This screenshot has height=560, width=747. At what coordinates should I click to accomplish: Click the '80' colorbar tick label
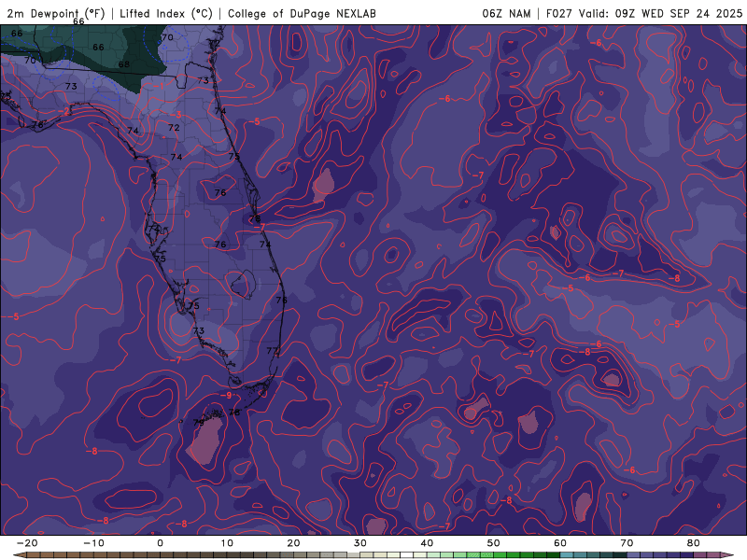tap(694, 543)
